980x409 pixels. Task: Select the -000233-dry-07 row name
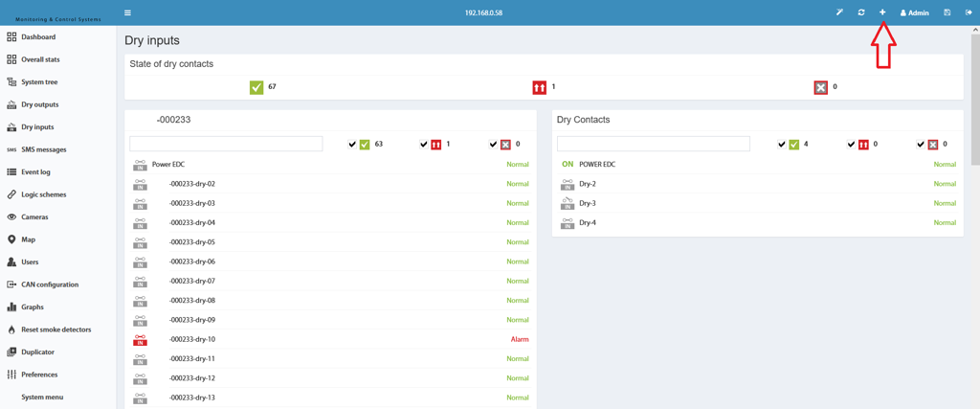pyautogui.click(x=191, y=281)
